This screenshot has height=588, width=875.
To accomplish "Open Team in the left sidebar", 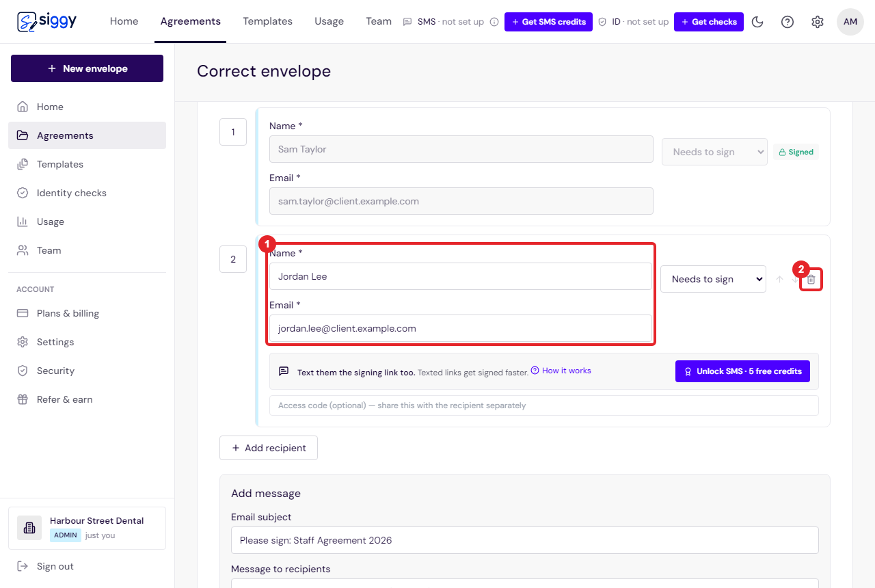I will point(87,250).
